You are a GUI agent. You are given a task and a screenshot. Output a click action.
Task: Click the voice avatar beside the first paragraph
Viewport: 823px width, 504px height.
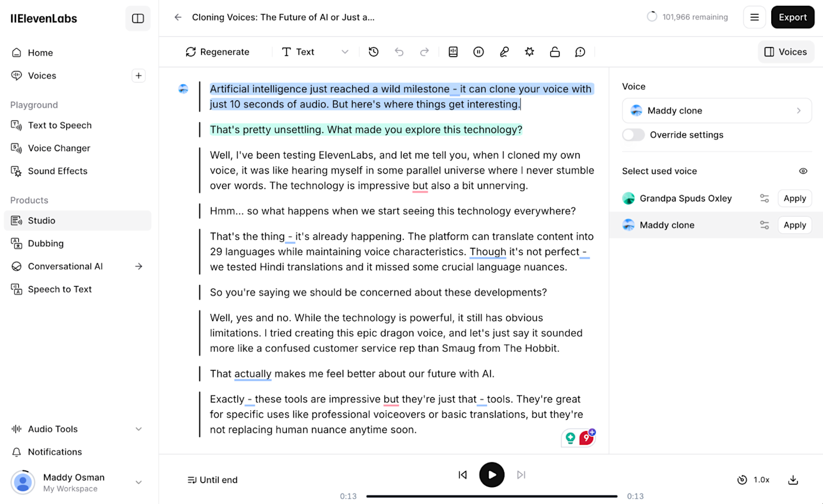tap(183, 89)
